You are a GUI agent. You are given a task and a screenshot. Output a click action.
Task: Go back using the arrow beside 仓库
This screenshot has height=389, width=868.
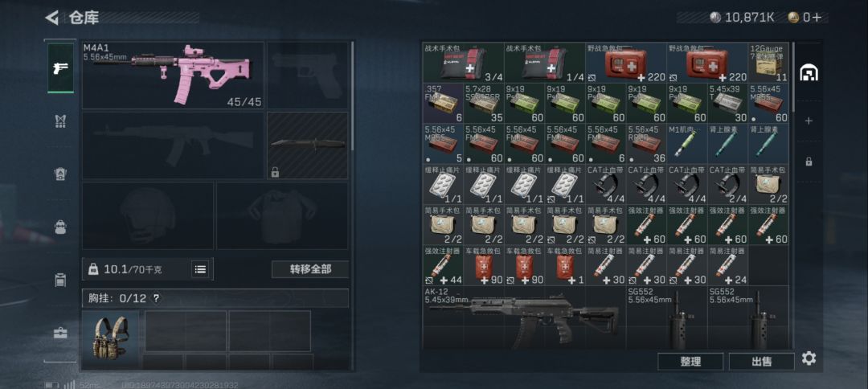point(52,18)
